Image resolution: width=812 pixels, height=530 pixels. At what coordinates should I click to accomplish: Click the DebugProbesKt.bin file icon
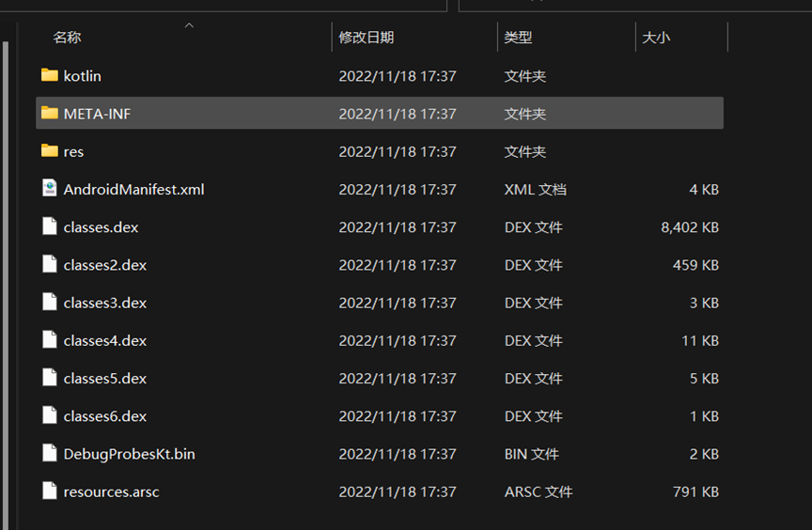[x=50, y=454]
